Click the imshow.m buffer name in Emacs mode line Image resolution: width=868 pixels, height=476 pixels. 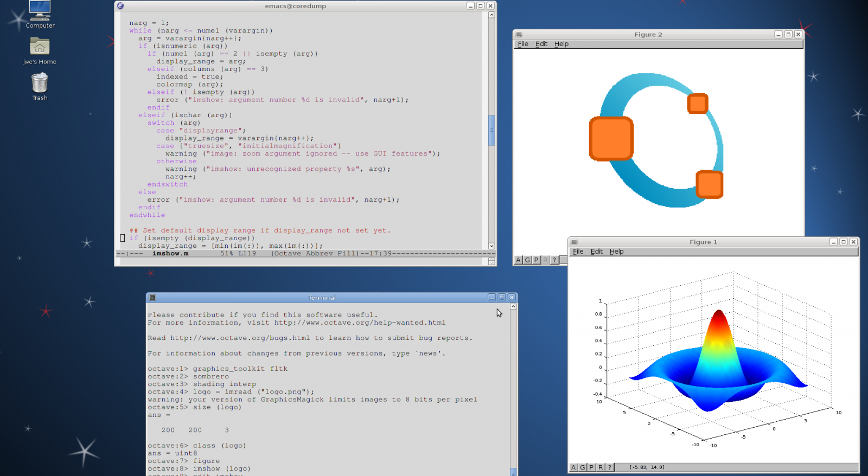(x=170, y=254)
